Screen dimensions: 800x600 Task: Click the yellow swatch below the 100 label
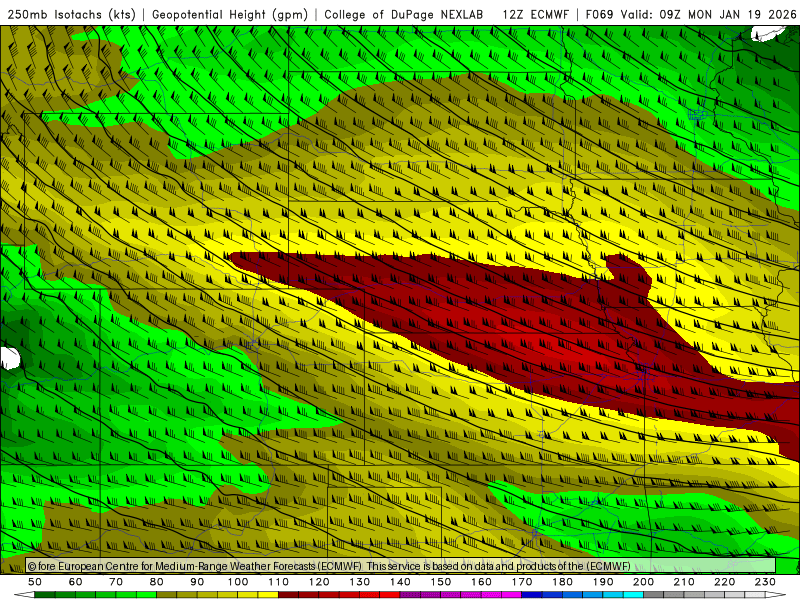(248, 595)
